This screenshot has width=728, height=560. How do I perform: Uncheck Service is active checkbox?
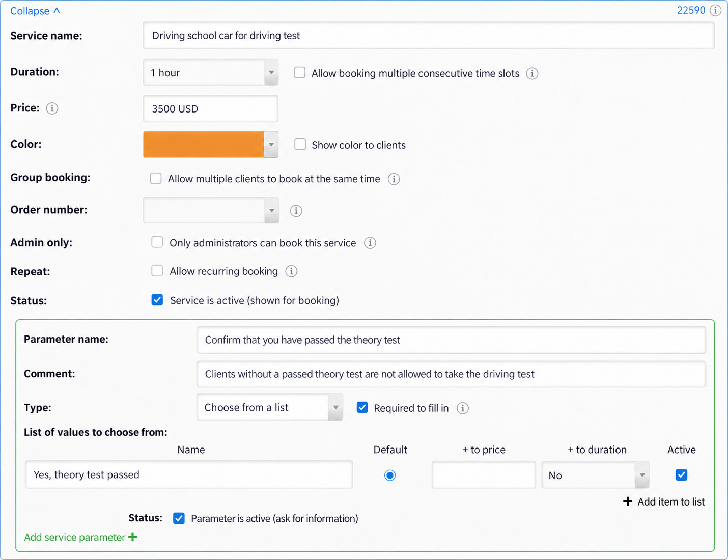click(157, 300)
